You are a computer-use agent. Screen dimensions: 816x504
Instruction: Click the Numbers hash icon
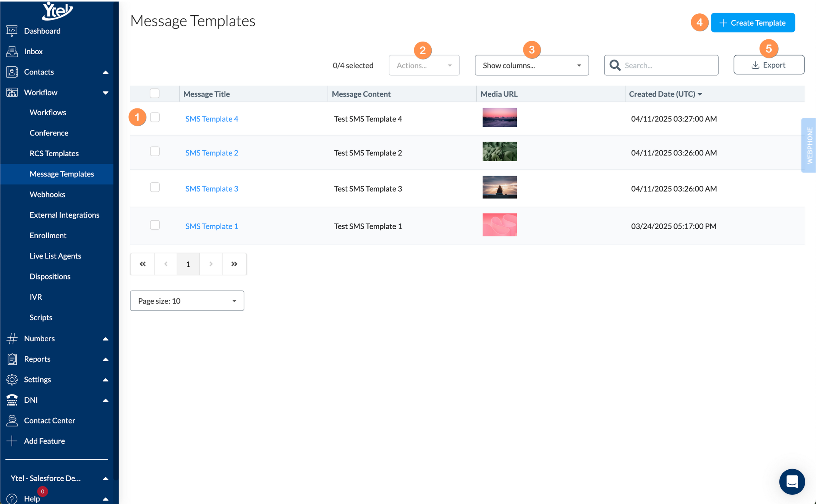[12, 338]
